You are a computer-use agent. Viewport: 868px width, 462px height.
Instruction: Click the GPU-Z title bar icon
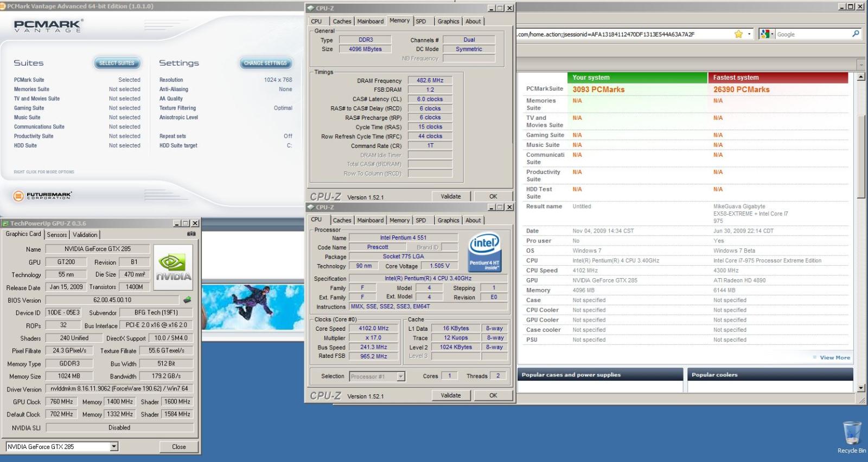tap(5, 223)
